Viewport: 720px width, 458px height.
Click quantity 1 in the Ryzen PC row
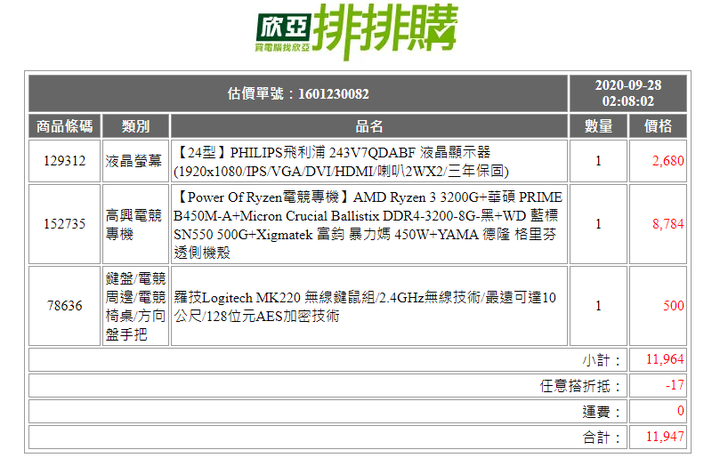pyautogui.click(x=598, y=224)
